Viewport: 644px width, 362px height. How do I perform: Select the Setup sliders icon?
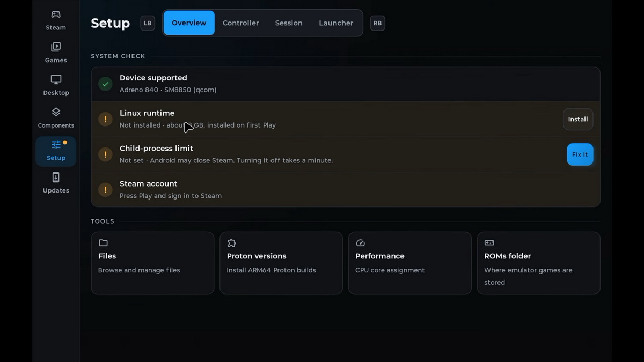(56, 145)
